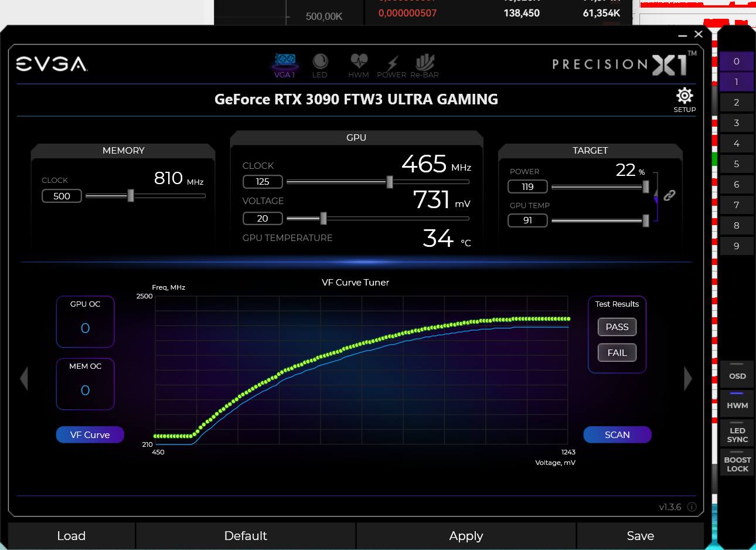Edit voltage offset field showing 20
Screen dimensions: 756x550
(263, 218)
